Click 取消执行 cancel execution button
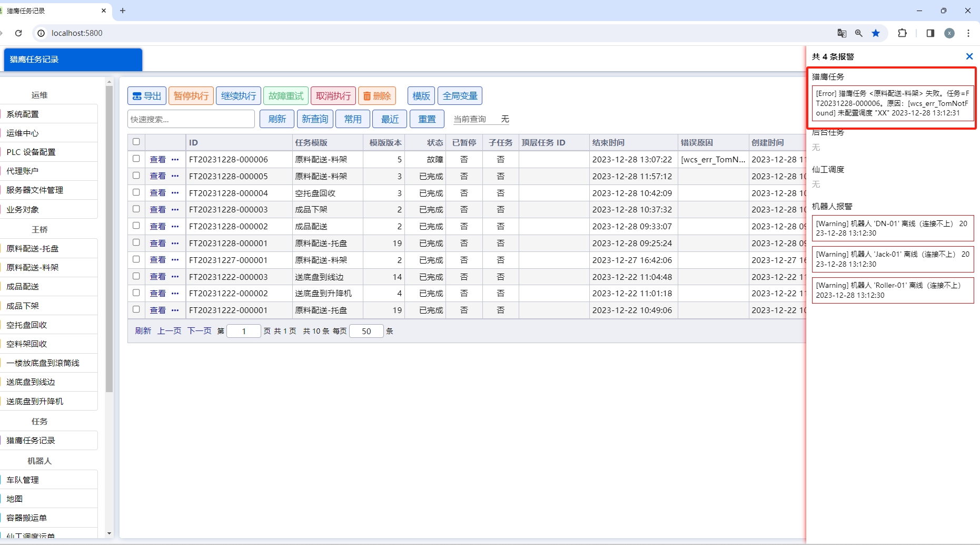The image size is (980, 545). click(x=333, y=96)
